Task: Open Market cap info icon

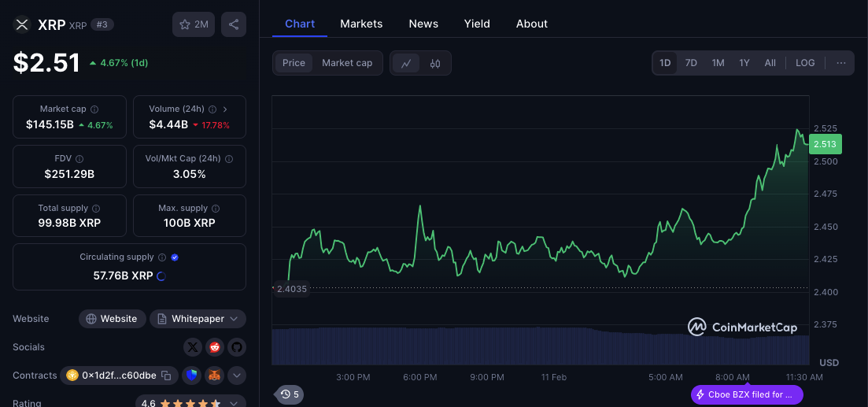Action: pyautogui.click(x=94, y=109)
